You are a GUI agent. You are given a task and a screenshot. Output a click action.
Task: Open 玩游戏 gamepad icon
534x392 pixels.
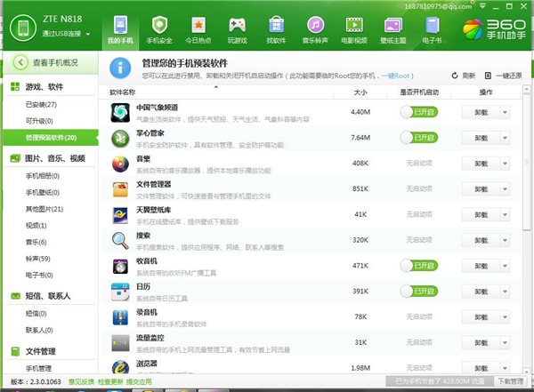click(x=237, y=25)
